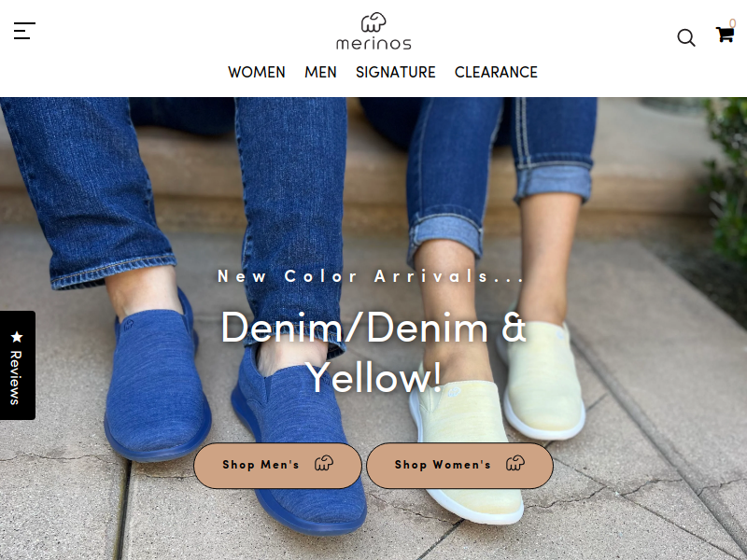Open the shopping cart icon
This screenshot has width=747, height=560.
(725, 35)
